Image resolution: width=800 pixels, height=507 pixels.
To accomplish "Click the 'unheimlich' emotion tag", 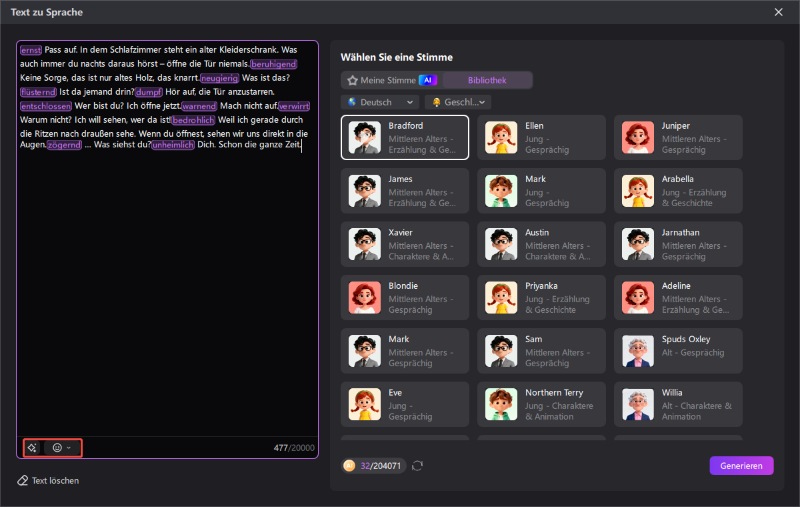I will (173, 145).
